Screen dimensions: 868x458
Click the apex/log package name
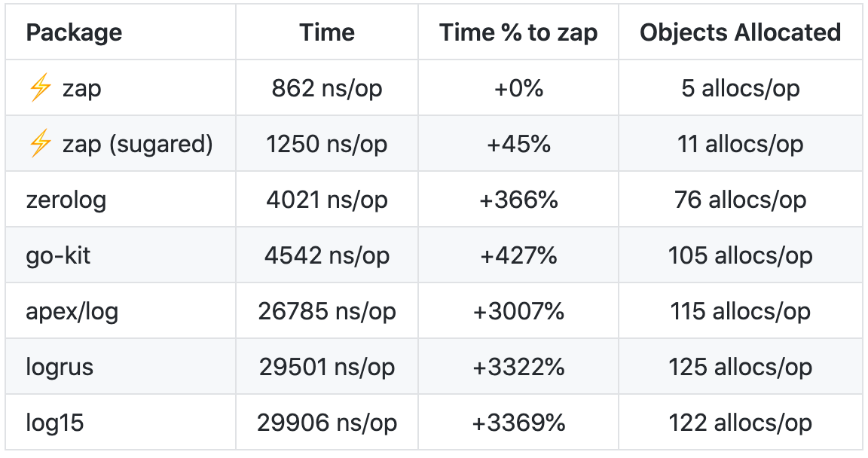pyautogui.click(x=72, y=311)
